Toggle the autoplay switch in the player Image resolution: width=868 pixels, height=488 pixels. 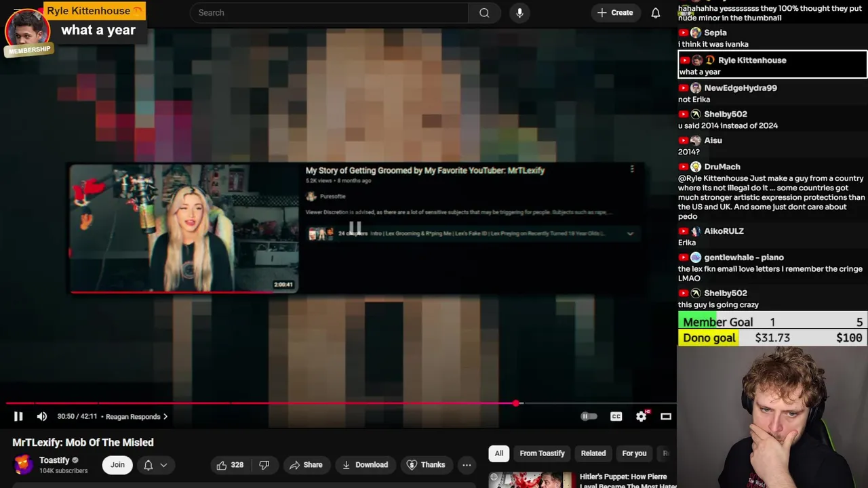click(589, 416)
